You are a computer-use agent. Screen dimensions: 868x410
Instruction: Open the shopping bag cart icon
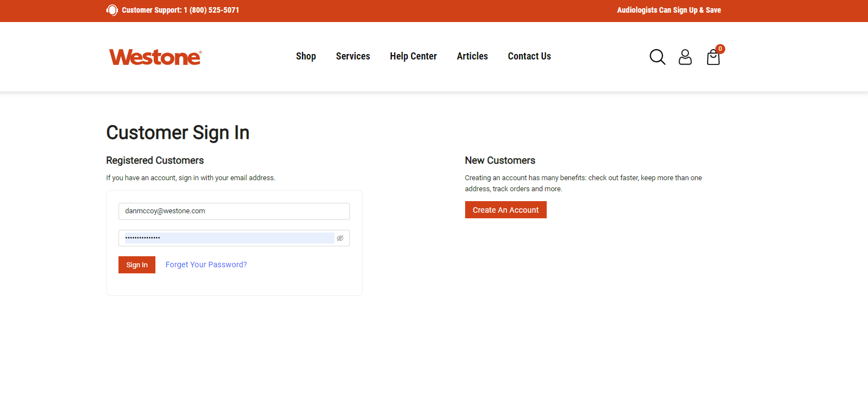[713, 58]
